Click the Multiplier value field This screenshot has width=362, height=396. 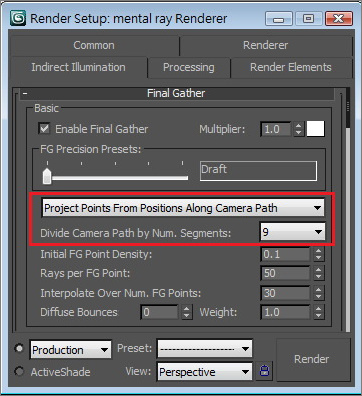(x=275, y=129)
